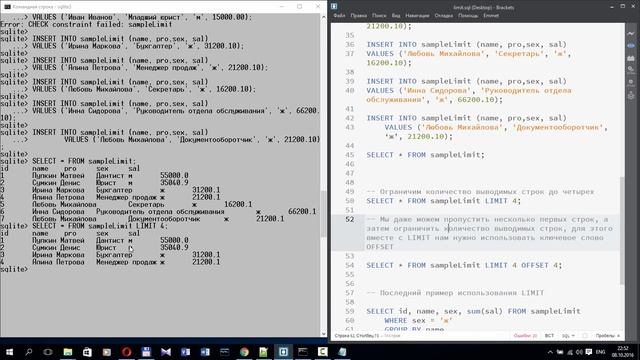Open Task View on the taskbar
The height and width of the screenshot is (360, 640).
48,352
